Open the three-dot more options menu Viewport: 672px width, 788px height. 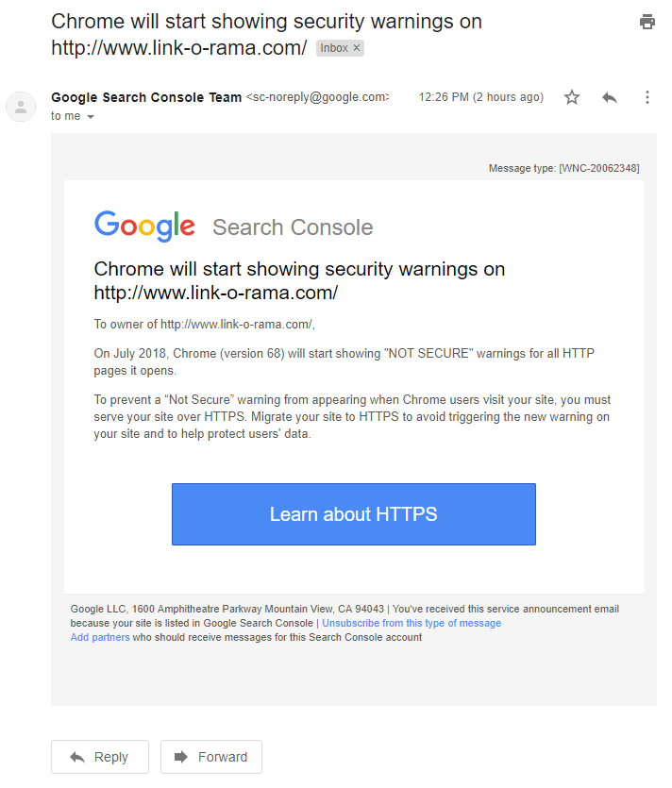[647, 97]
